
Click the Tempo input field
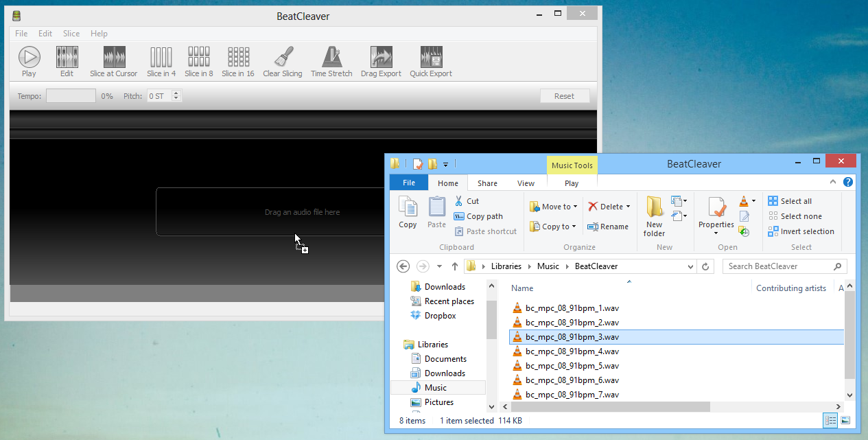[71, 96]
